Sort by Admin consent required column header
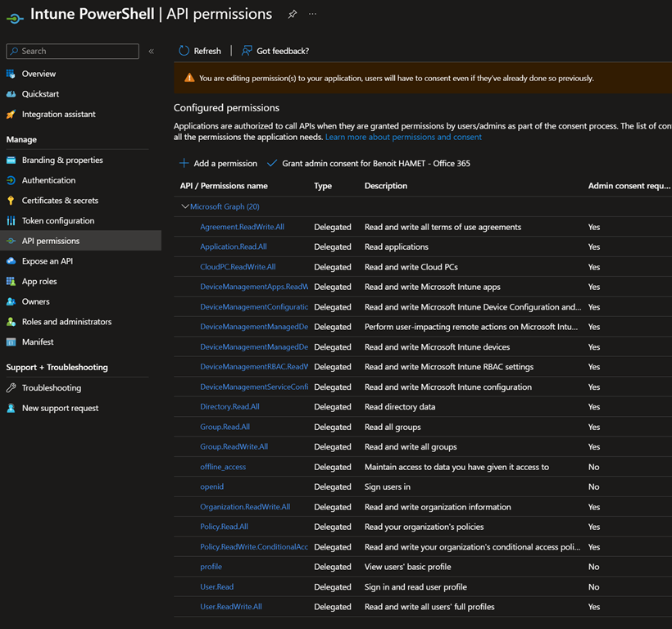The image size is (672, 629). pos(629,186)
